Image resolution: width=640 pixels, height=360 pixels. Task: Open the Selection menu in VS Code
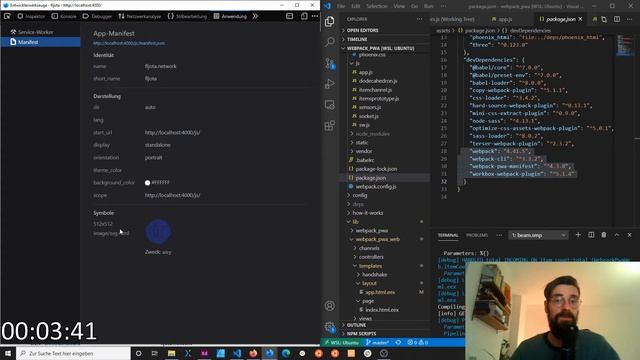point(376,6)
